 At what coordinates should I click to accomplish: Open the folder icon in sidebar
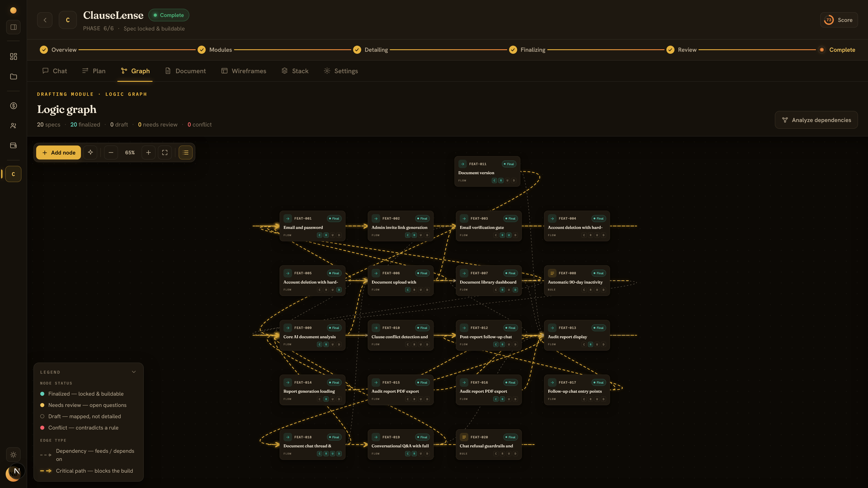click(x=14, y=76)
